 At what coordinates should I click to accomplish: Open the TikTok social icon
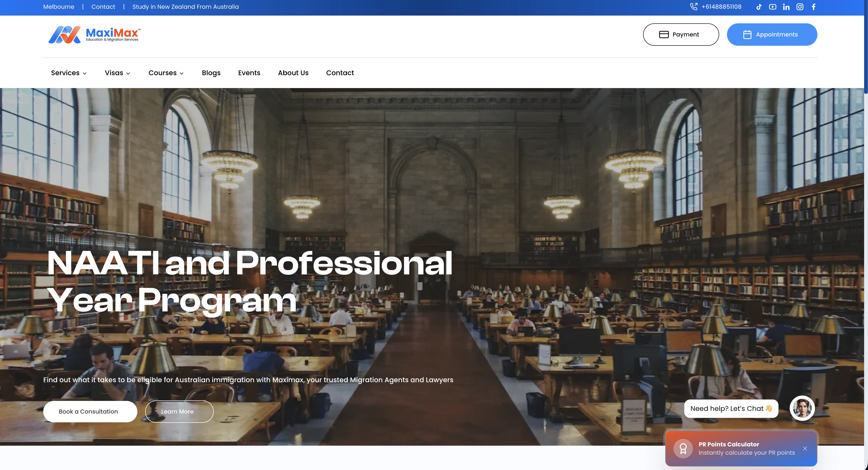(x=759, y=7)
